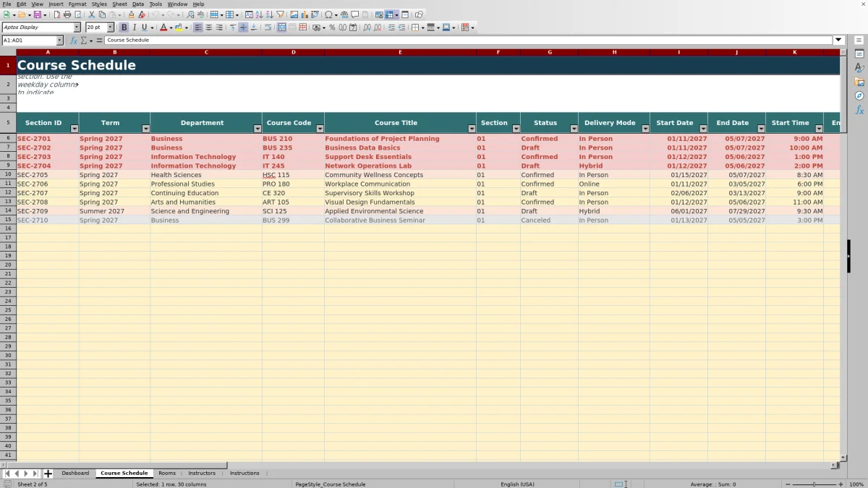Click the Sort Ascending icon

259,14
